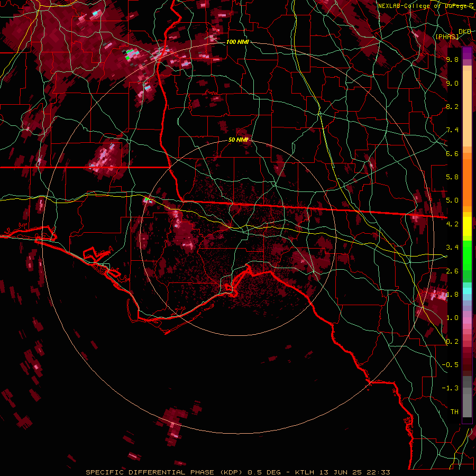Click the 2.6 legend value
Image resolution: width=476 pixels, height=476 pixels.
coord(452,271)
